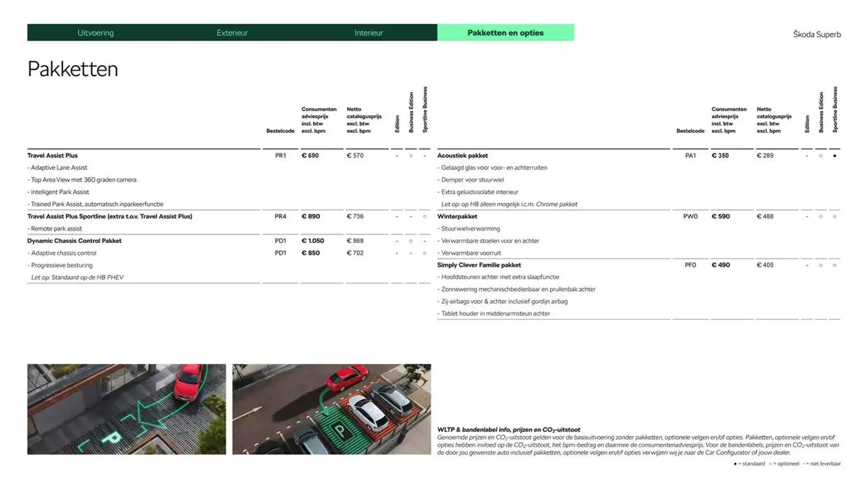Click the standard dot for Acoustiek pakket Sportline Business
The height and width of the screenshot is (488, 868).
[835, 156]
